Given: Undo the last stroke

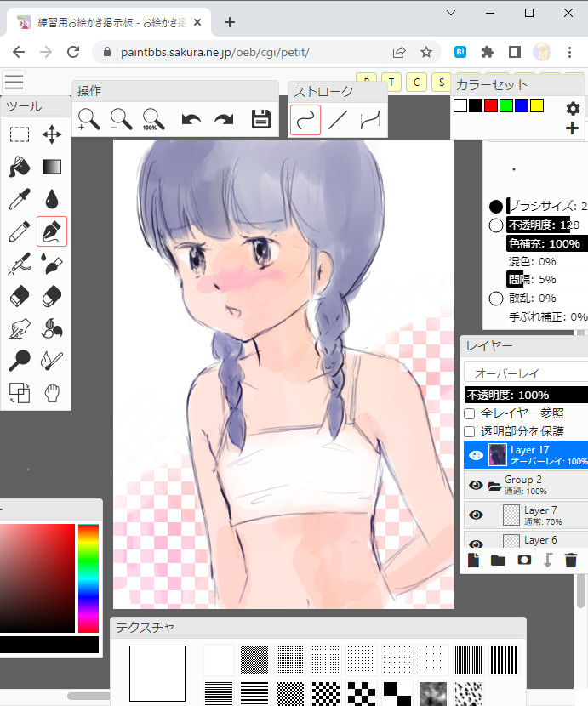Looking at the screenshot, I should 191,120.
